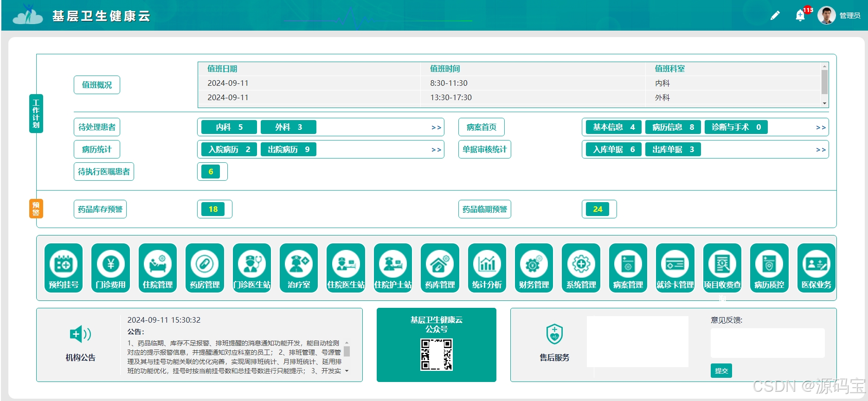Click the 公众号 QR code image
Viewport: 868px width, 401px height.
click(437, 355)
